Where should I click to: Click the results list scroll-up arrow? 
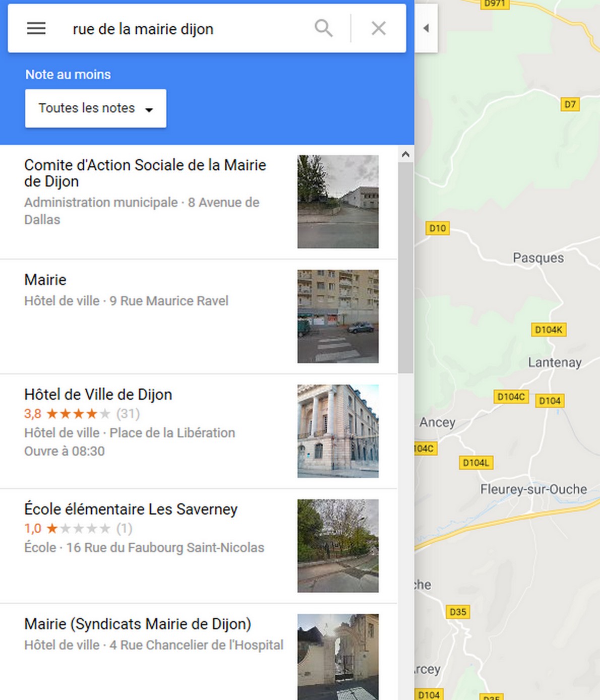click(x=406, y=155)
